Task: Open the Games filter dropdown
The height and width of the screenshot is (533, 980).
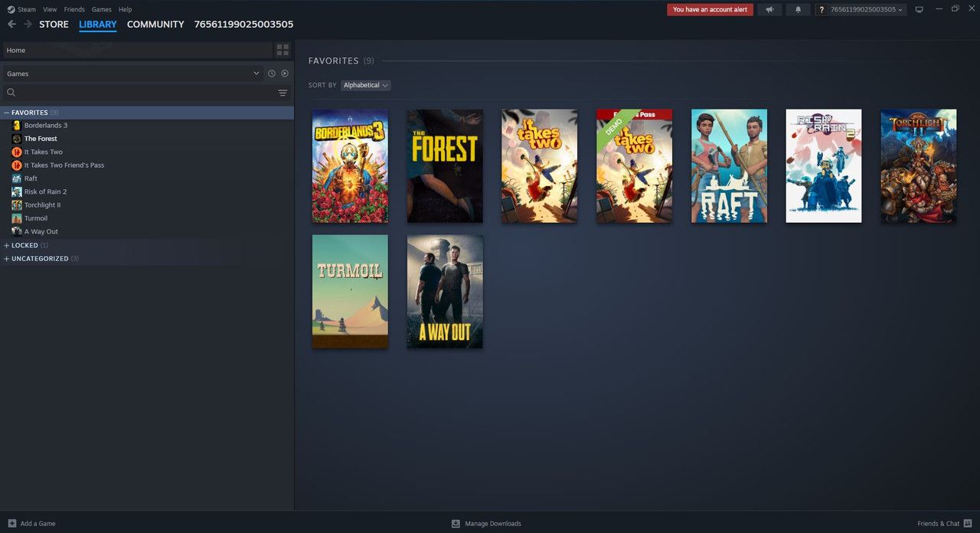Action: tap(133, 74)
